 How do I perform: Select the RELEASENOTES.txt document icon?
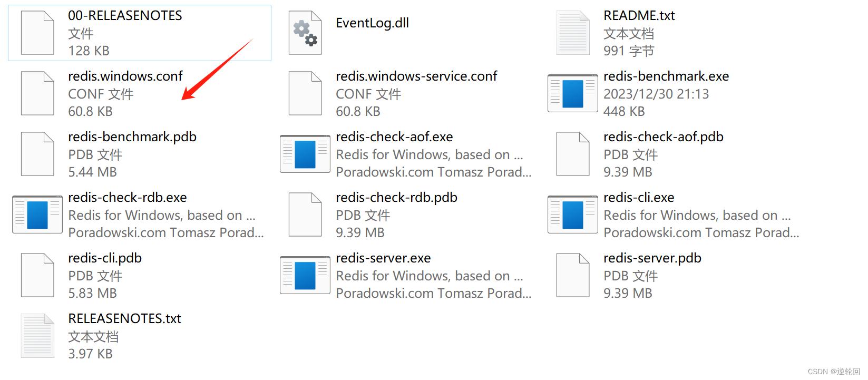(x=37, y=336)
